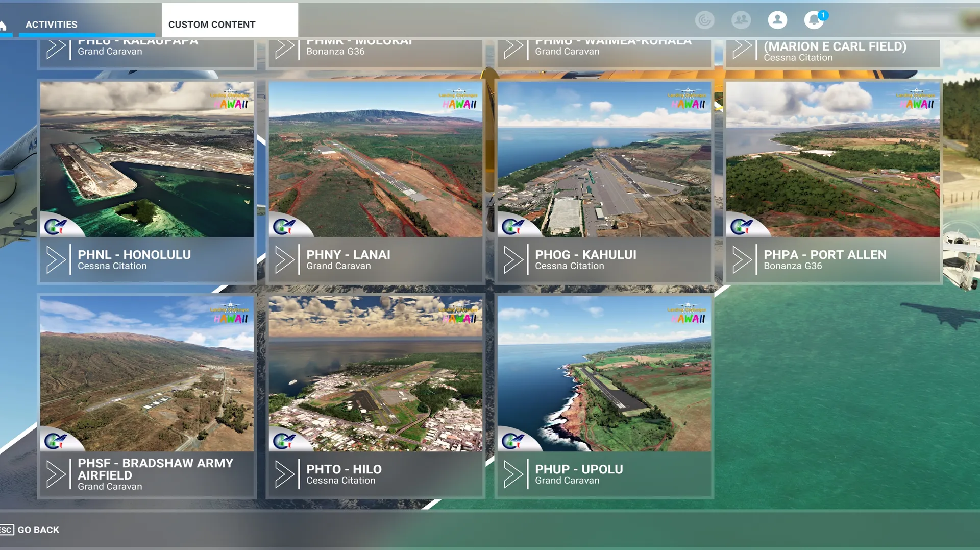Open notifications bell with badge
Image resolution: width=980 pixels, height=550 pixels.
tap(814, 20)
